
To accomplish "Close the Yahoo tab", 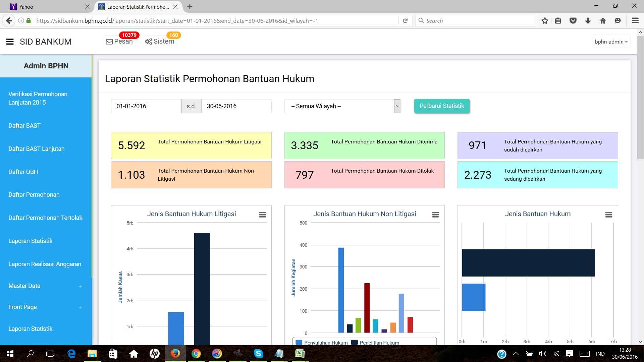I will pyautogui.click(x=87, y=7).
